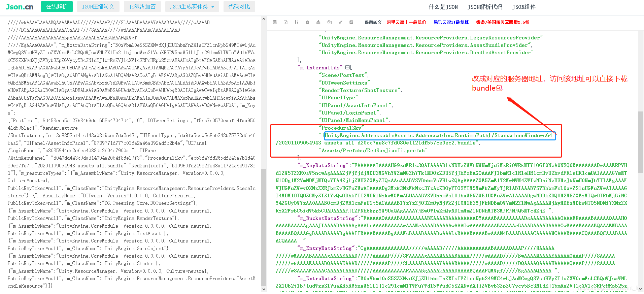This screenshot has width=644, height=294.
Task: Open the 香港/美国服务器限量2.5折 ad link
Action: coord(503,22)
